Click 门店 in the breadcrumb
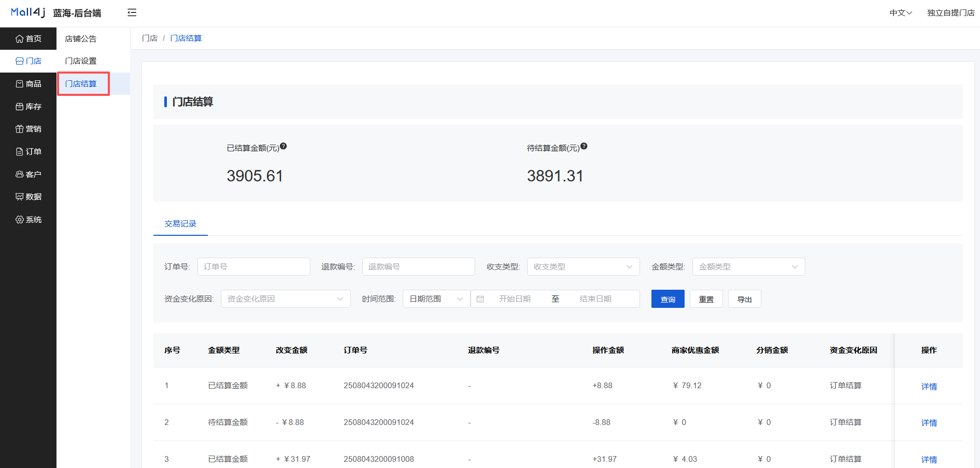Viewport: 980px width, 468px height. [149, 38]
